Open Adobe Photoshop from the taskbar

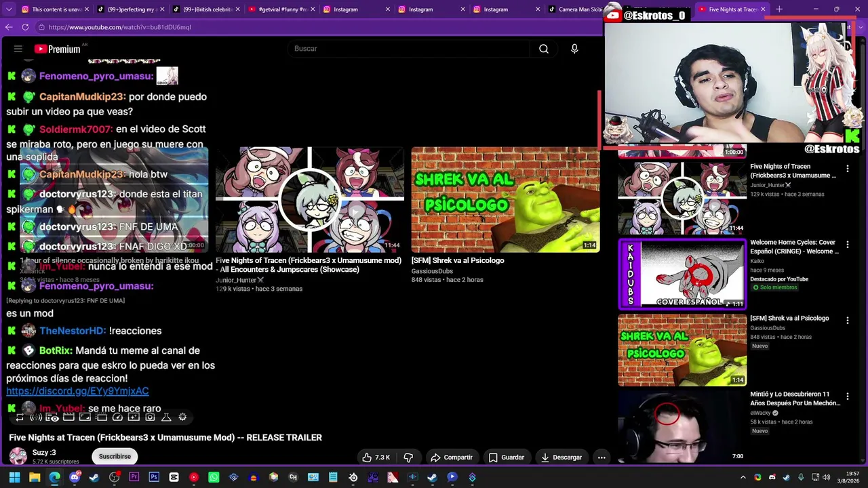pos(154,478)
